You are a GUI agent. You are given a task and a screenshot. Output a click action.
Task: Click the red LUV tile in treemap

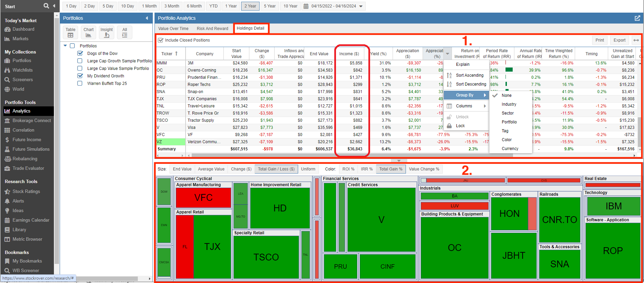pyautogui.click(x=454, y=206)
